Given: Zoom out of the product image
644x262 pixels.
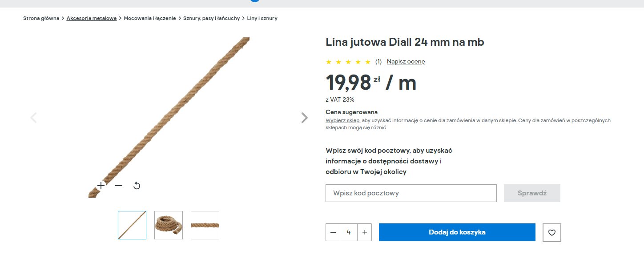Looking at the screenshot, I should point(119,186).
